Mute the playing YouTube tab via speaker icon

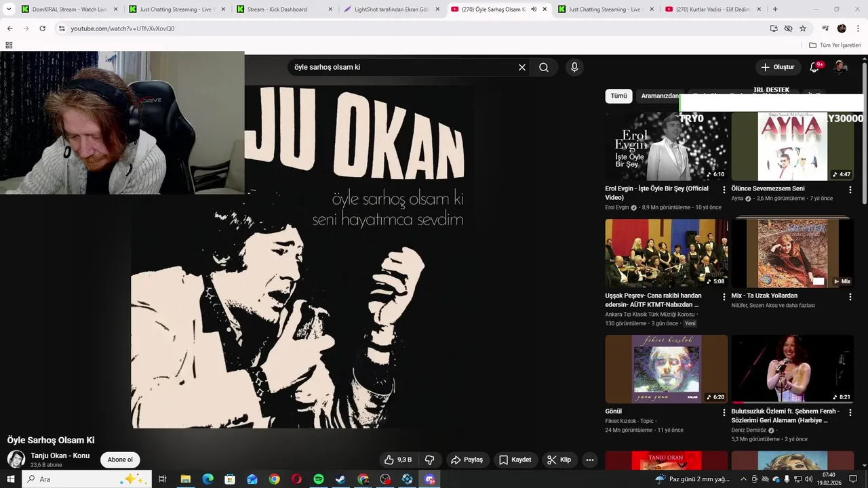(534, 9)
